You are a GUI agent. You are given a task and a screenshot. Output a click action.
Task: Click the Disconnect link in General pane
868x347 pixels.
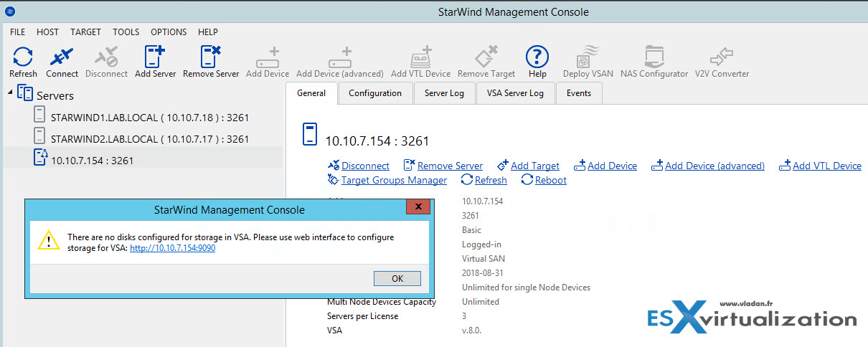pyautogui.click(x=365, y=166)
